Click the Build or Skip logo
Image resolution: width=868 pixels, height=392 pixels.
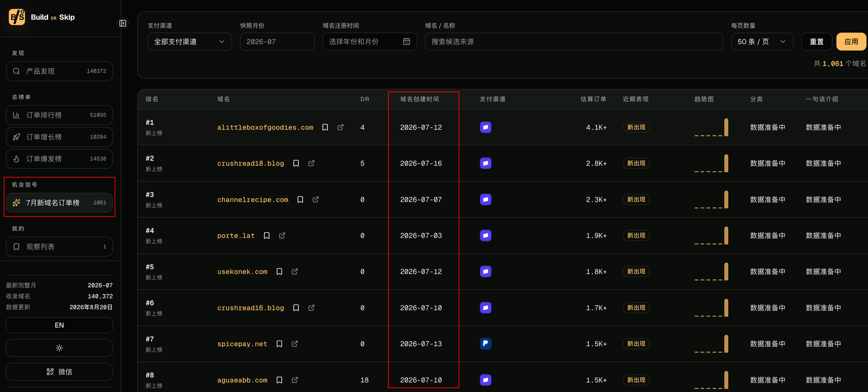tap(42, 17)
